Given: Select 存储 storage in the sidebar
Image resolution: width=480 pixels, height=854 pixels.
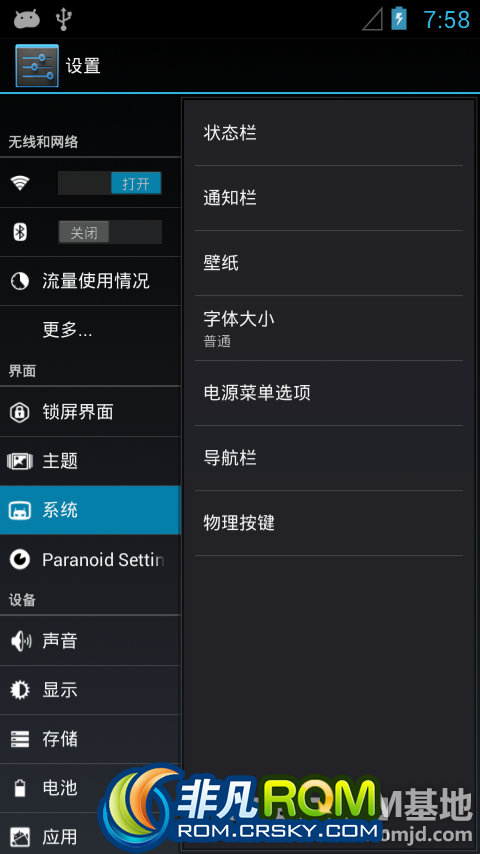Looking at the screenshot, I should click(x=90, y=739).
